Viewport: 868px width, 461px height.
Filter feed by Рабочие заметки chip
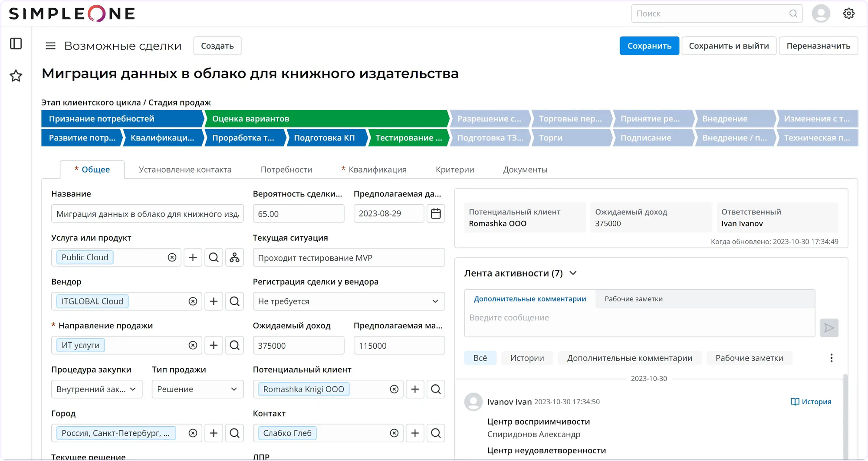coord(749,358)
